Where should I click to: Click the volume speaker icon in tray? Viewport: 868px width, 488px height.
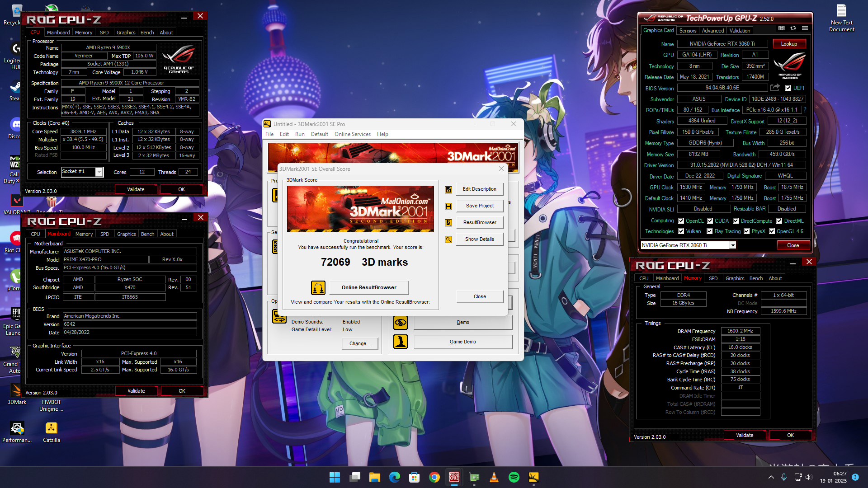coord(809,477)
